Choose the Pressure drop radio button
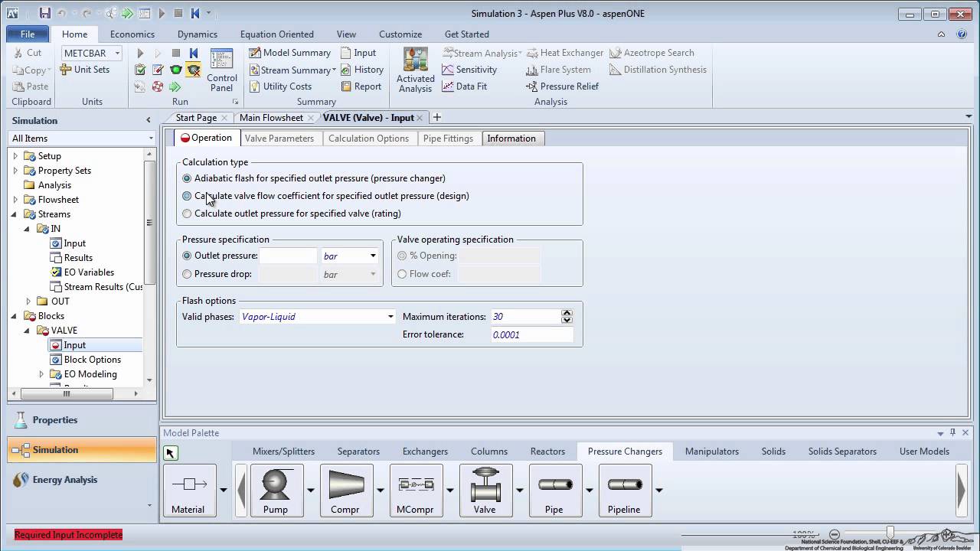This screenshot has width=980, height=551. coord(187,274)
